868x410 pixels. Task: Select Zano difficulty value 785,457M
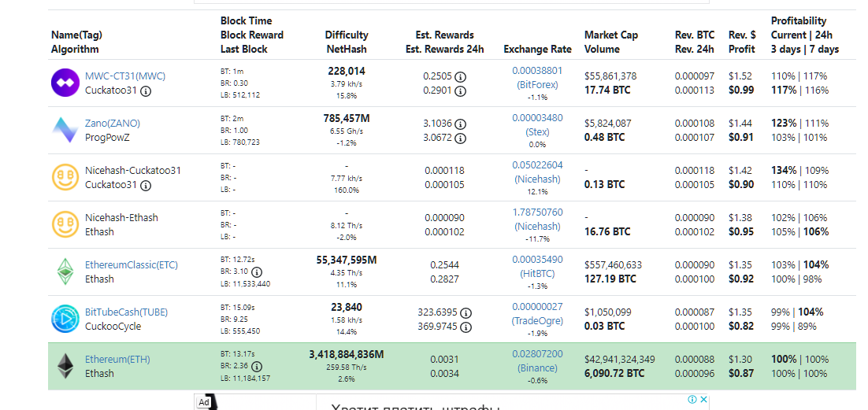coord(347,118)
